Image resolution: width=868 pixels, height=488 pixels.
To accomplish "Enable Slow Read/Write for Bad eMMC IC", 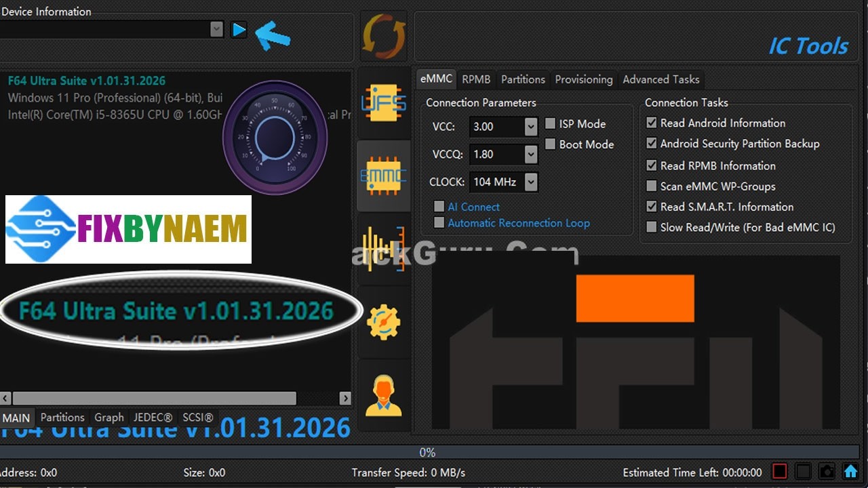I will click(x=652, y=228).
